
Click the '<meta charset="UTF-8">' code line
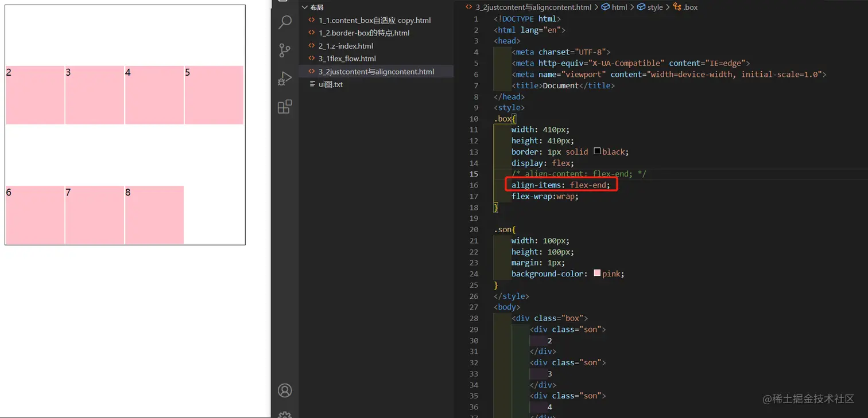coord(561,52)
